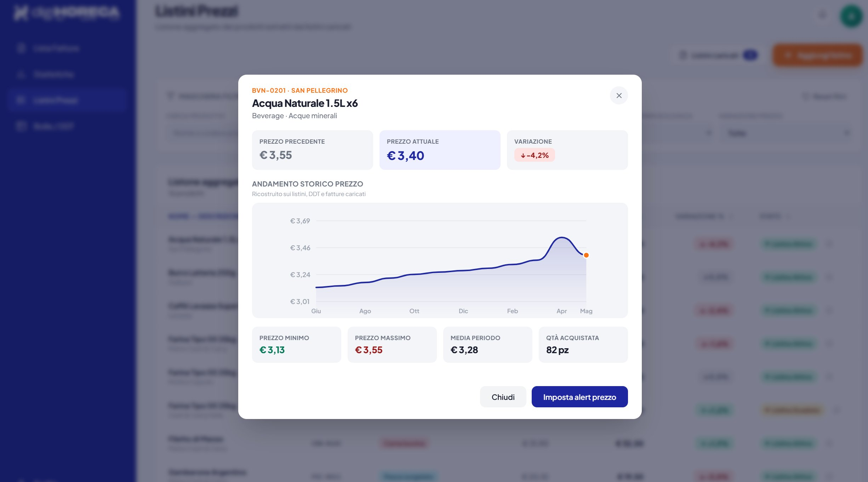Click the subtitle Ricostruito sui listini, DDT e fatture caricati
This screenshot has width=868, height=482.
tap(309, 194)
